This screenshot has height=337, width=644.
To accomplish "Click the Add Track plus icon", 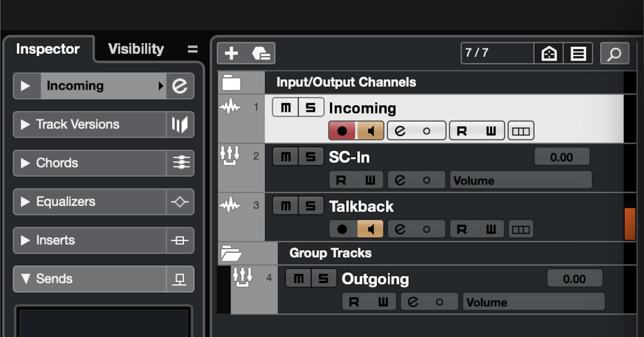I will pyautogui.click(x=231, y=53).
